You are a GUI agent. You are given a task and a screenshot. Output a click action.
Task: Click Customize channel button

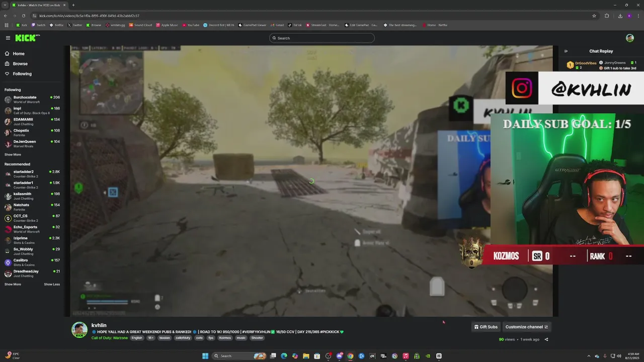pos(526,327)
